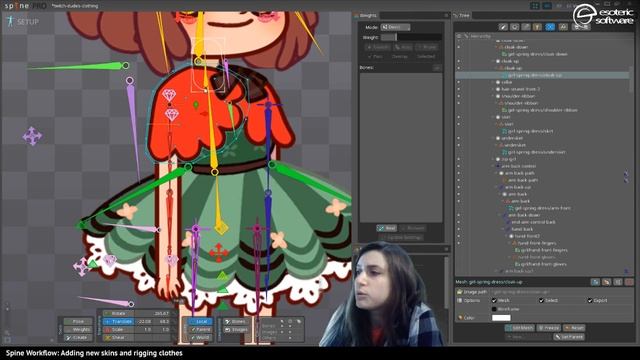Image resolution: width=640 pixels, height=360 pixels.
Task: Click the first pencil icon in Tree toolbar
Action: pos(503,27)
